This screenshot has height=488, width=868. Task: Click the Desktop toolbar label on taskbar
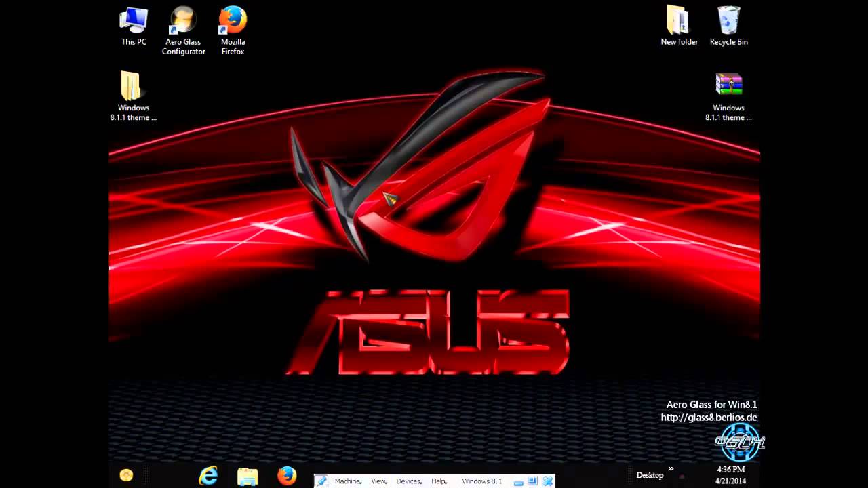650,475
